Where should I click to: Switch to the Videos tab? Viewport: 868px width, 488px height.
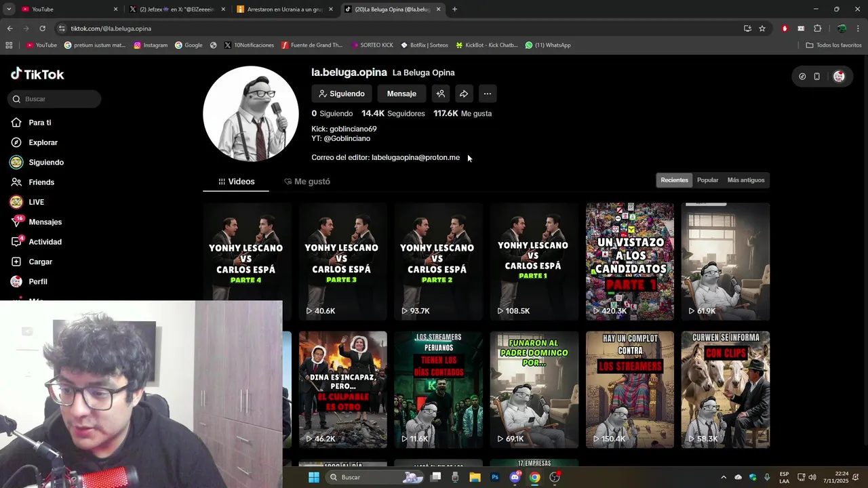point(236,182)
